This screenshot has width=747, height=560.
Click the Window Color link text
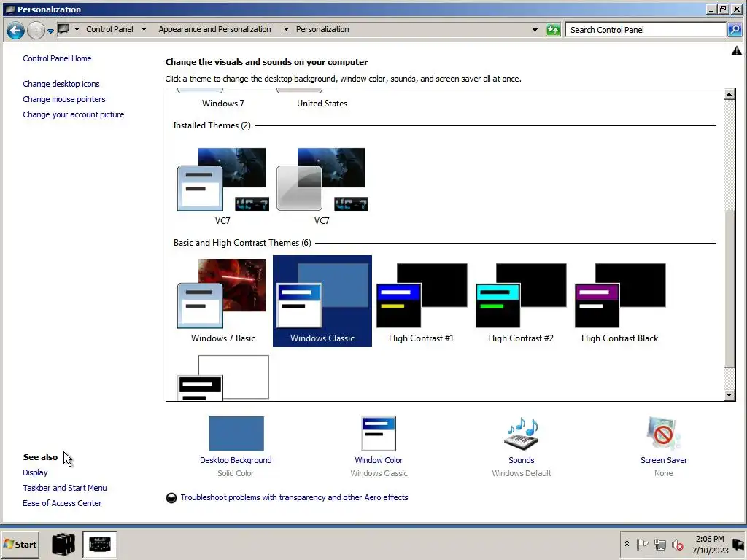click(379, 460)
